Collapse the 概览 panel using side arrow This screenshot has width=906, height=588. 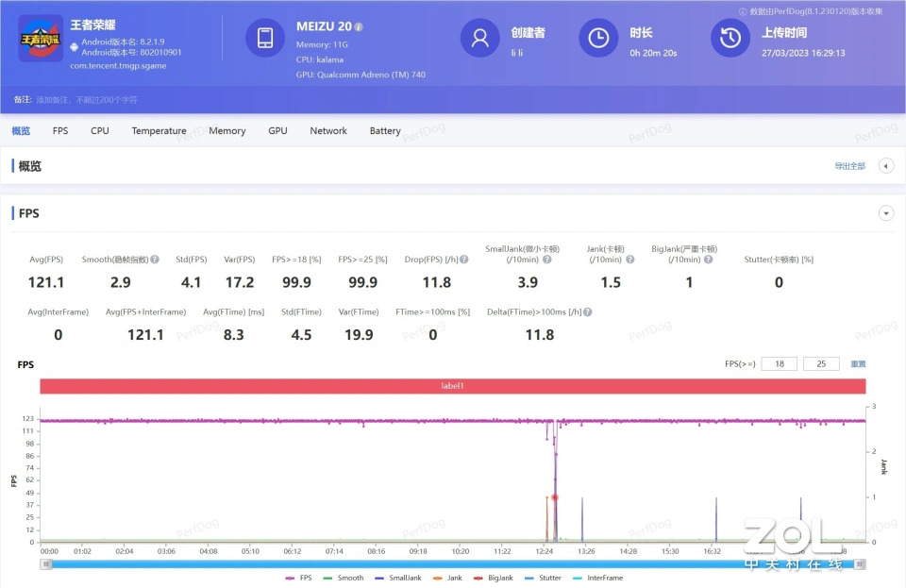(885, 166)
